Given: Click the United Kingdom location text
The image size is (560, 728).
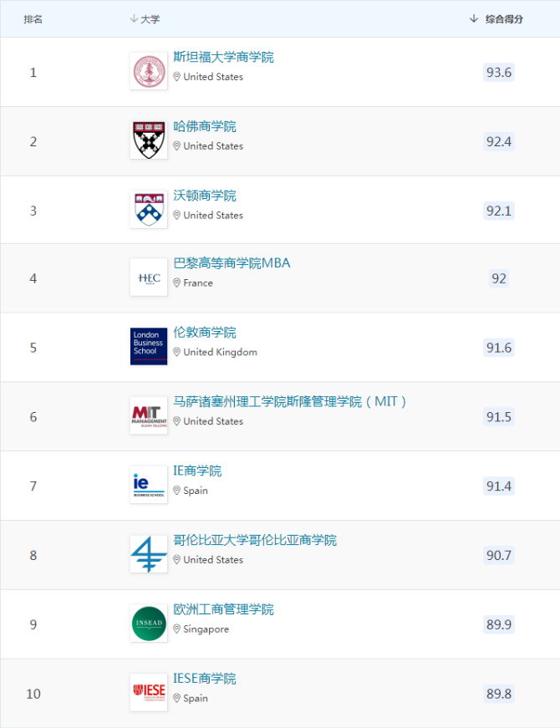Looking at the screenshot, I should 220,352.
